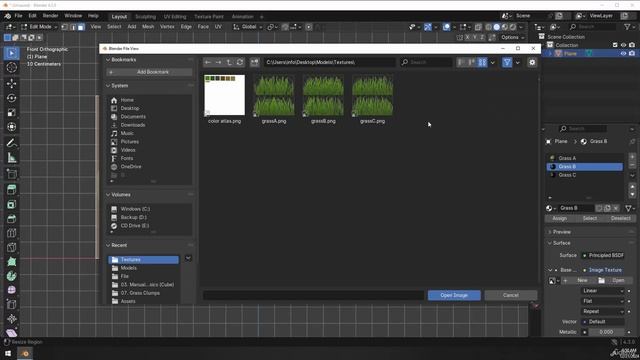This screenshot has width=640, height=360.
Task: Click Assign material button
Action: tap(559, 218)
